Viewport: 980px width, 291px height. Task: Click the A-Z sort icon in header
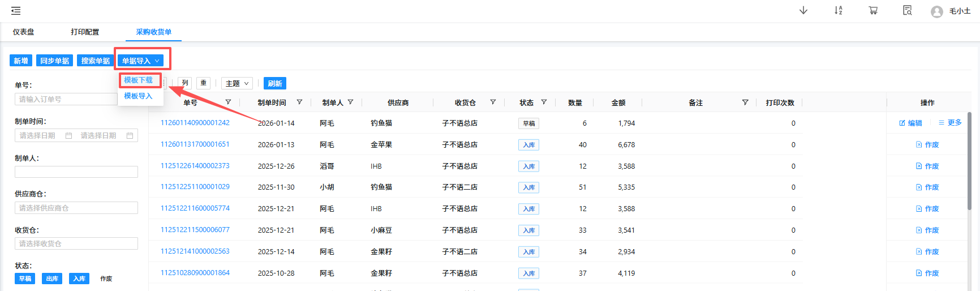coord(839,11)
